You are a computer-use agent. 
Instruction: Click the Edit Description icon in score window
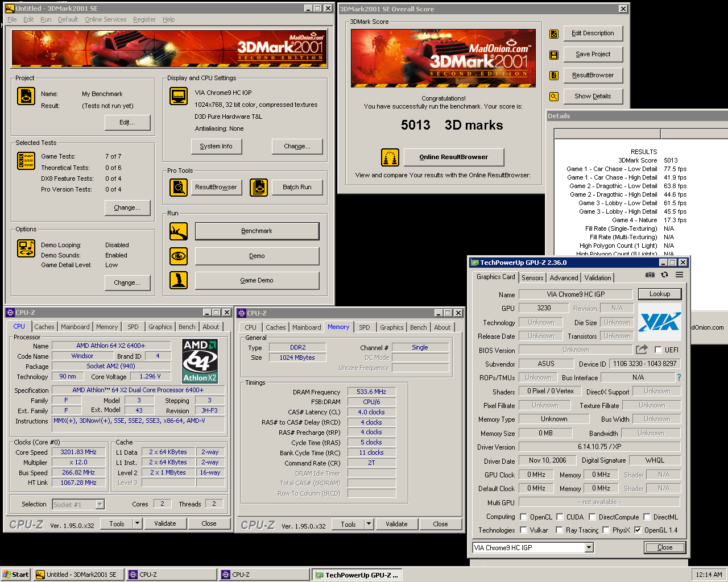(x=554, y=34)
